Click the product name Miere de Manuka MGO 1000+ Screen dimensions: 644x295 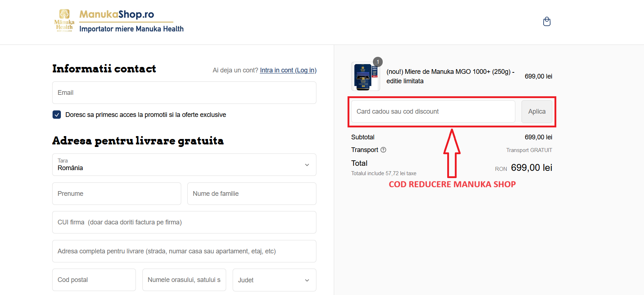(x=450, y=76)
